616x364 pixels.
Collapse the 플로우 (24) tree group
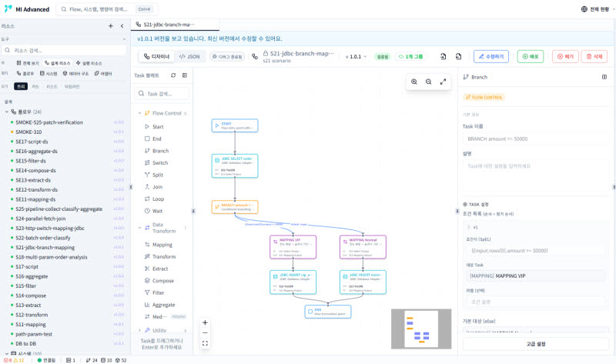click(x=7, y=112)
